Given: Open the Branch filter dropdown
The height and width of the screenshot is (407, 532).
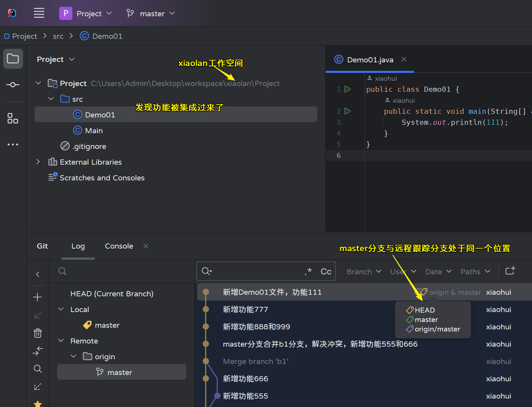Looking at the screenshot, I should coord(364,271).
